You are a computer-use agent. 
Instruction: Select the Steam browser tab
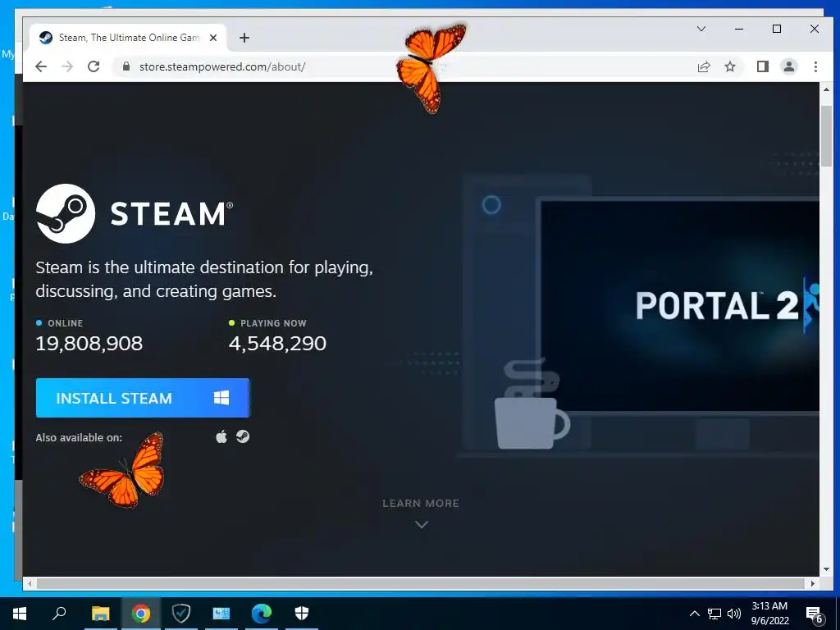click(x=128, y=38)
